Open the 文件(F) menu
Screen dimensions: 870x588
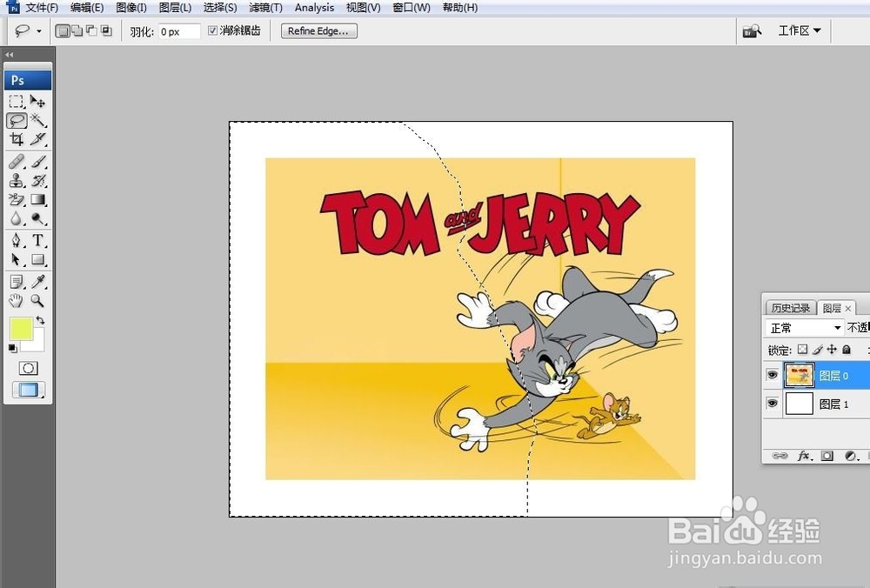[42, 8]
